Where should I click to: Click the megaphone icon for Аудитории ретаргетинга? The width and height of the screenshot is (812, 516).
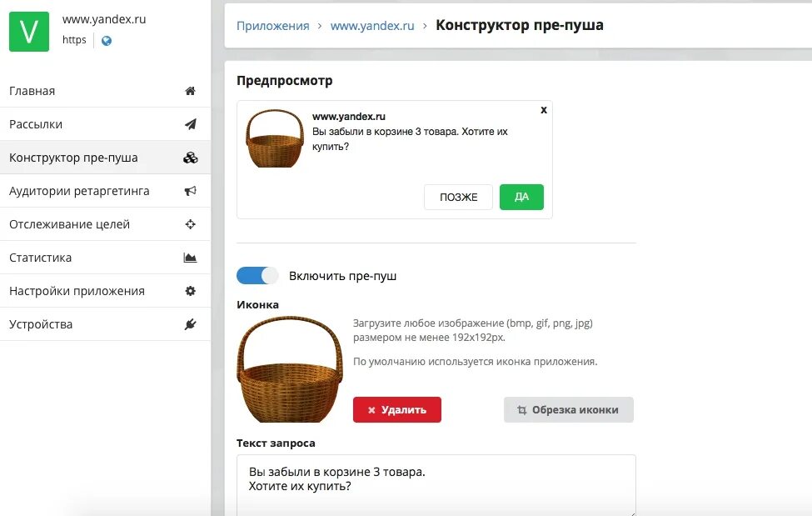coord(190,191)
